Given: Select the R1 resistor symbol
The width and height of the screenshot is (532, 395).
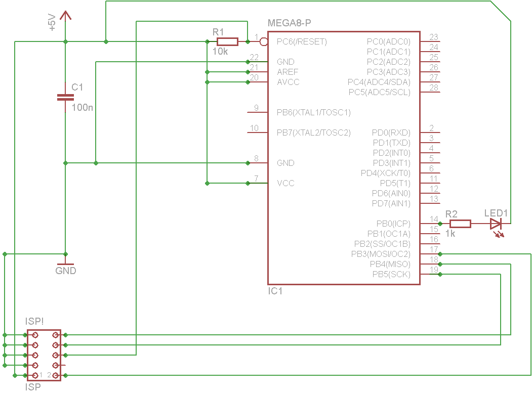Looking at the screenshot, I should point(227,41).
